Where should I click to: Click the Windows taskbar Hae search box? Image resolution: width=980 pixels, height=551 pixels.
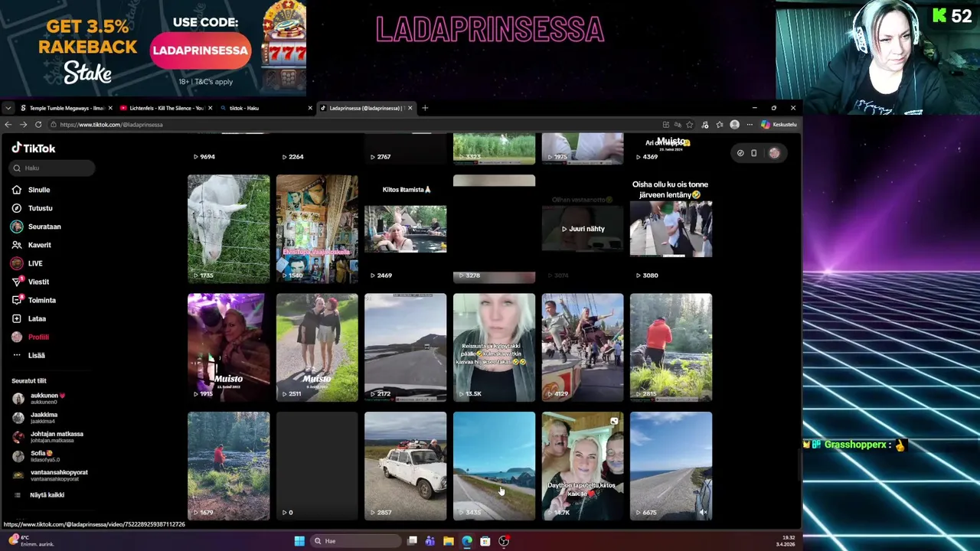click(356, 541)
